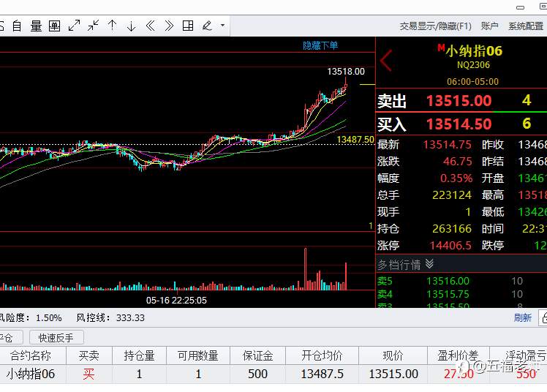Click the 500 margin cell
The width and height of the screenshot is (547, 392).
[258, 374]
